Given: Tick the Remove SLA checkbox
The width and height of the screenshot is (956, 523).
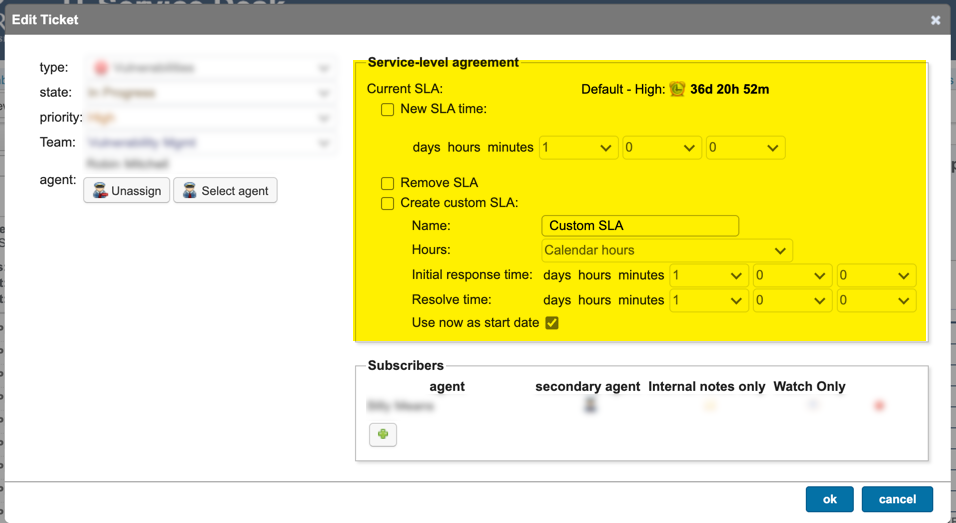Looking at the screenshot, I should point(387,183).
